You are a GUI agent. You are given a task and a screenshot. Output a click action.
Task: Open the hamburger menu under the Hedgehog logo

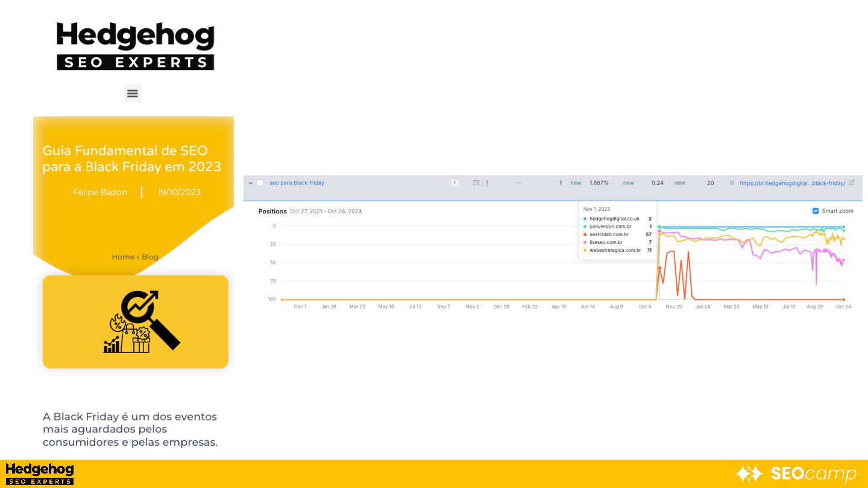[133, 93]
